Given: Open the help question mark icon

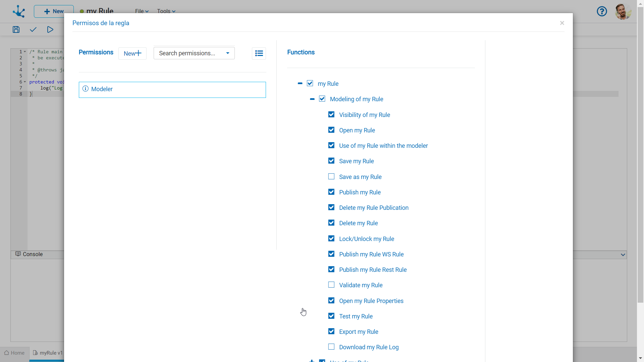Looking at the screenshot, I should (x=602, y=11).
